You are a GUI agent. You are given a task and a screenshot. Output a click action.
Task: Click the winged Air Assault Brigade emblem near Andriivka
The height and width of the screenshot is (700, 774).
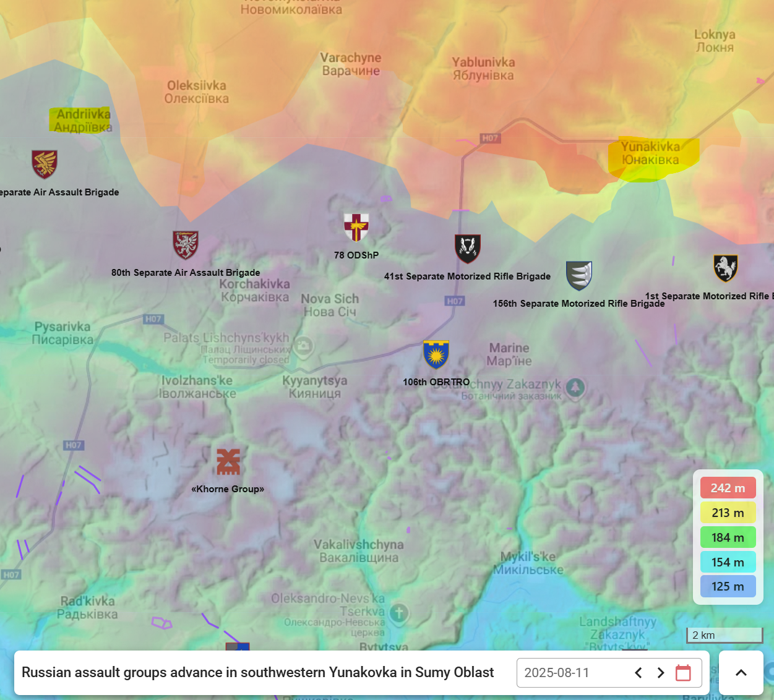tap(45, 164)
